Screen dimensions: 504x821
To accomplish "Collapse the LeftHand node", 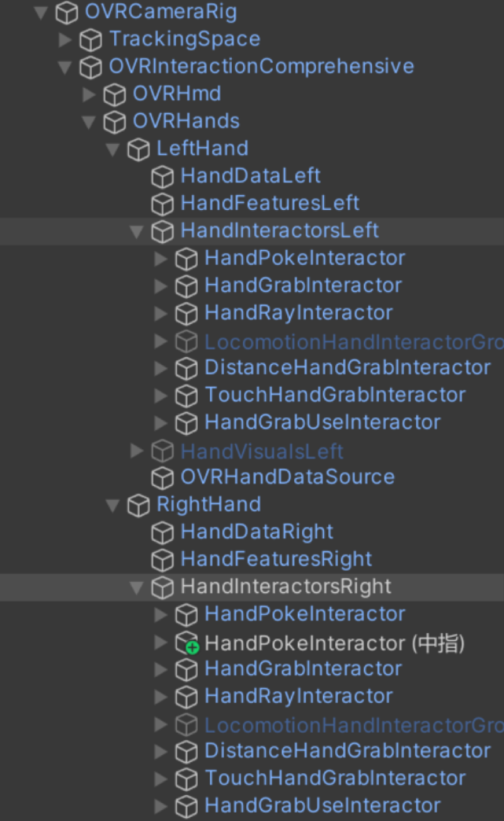I will (113, 149).
